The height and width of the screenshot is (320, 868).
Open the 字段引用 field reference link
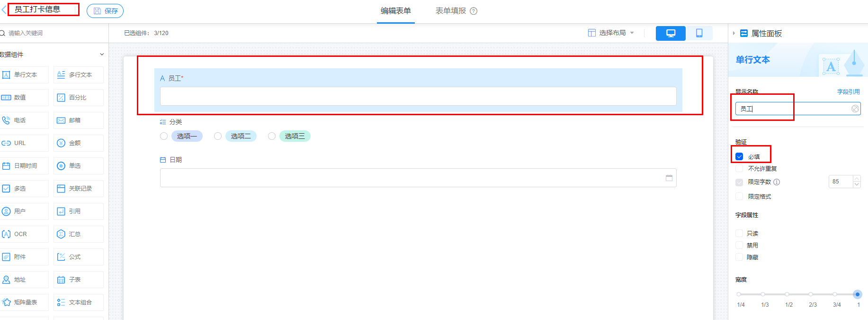(x=849, y=92)
